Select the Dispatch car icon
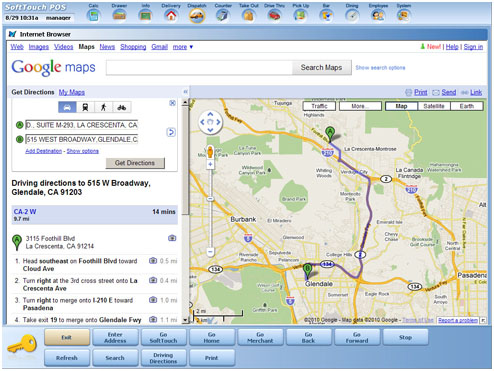494x371 pixels. coord(197,15)
